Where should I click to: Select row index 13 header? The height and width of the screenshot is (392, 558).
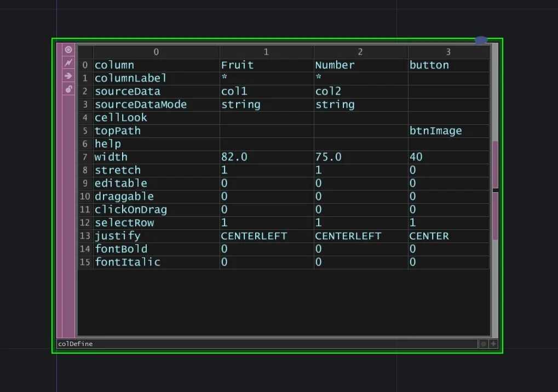(x=85, y=236)
